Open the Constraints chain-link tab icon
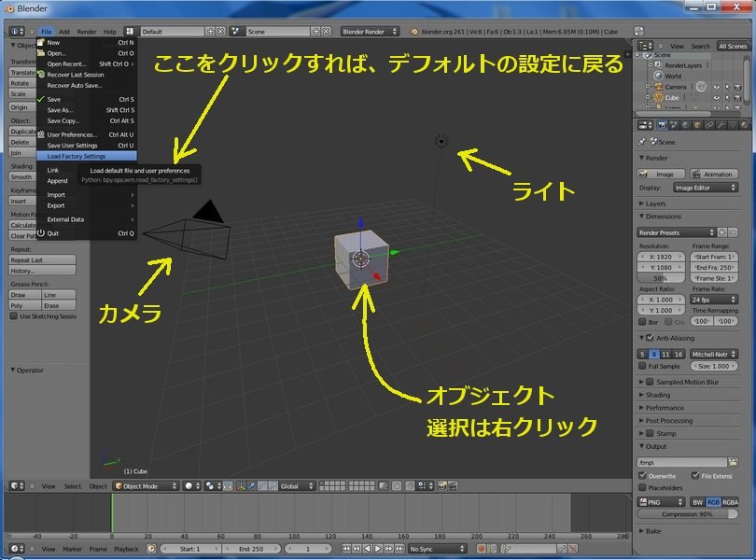The image size is (756, 560). (709, 125)
